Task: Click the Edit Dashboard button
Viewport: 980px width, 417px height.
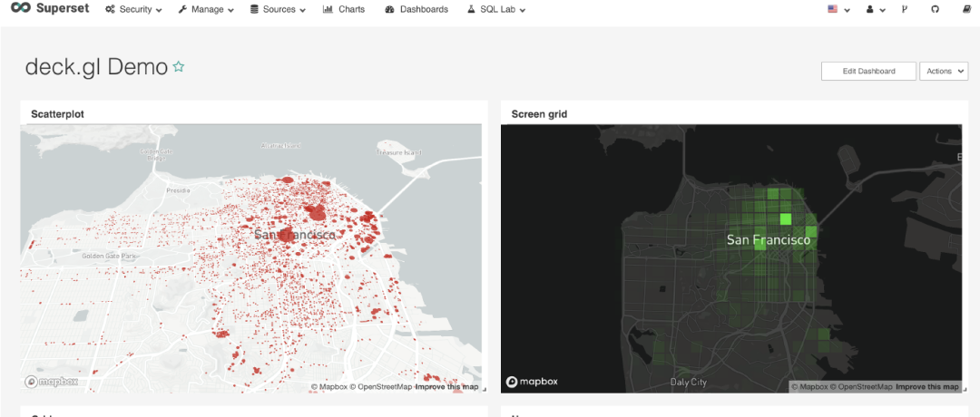Action: coord(868,72)
